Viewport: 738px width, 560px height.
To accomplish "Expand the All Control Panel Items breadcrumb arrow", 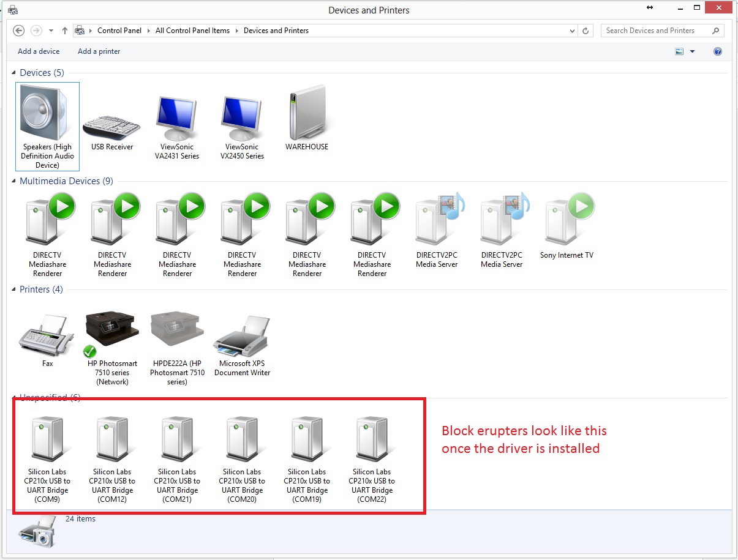I will [x=237, y=31].
